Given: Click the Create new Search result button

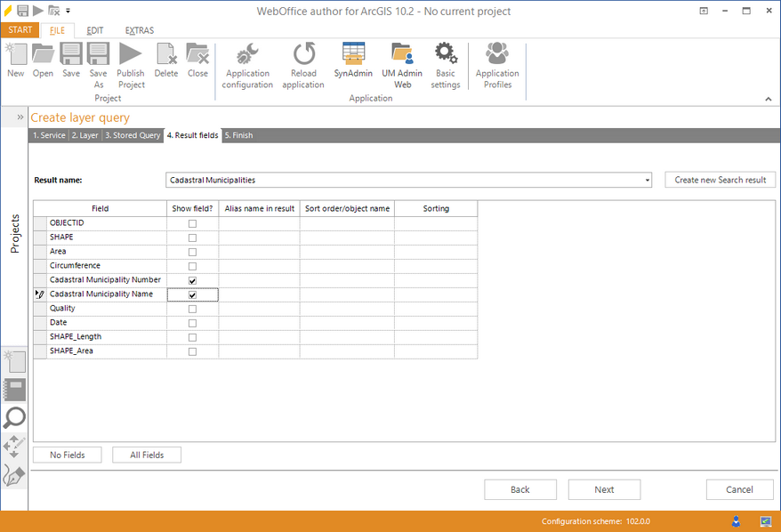Looking at the screenshot, I should (720, 180).
